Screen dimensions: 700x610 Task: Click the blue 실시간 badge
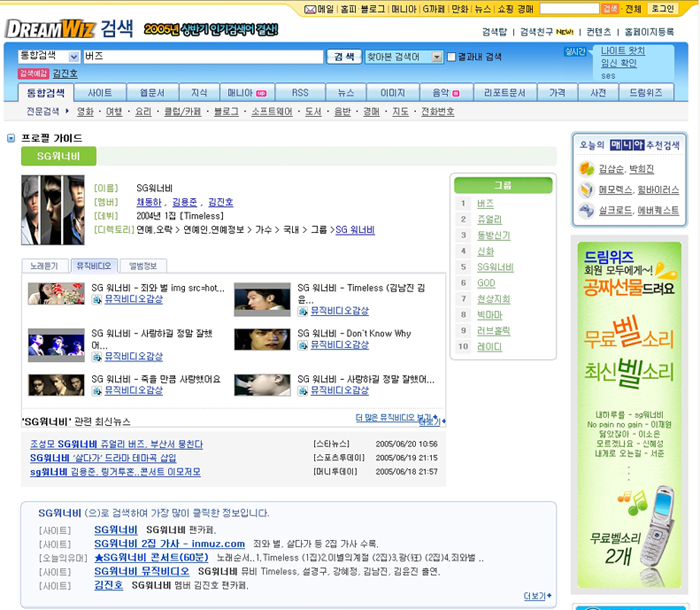click(x=575, y=52)
